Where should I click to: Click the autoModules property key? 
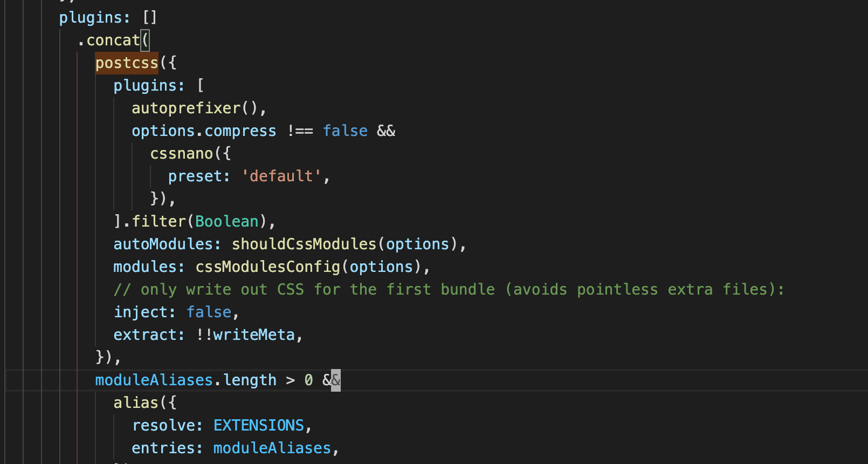(x=163, y=244)
